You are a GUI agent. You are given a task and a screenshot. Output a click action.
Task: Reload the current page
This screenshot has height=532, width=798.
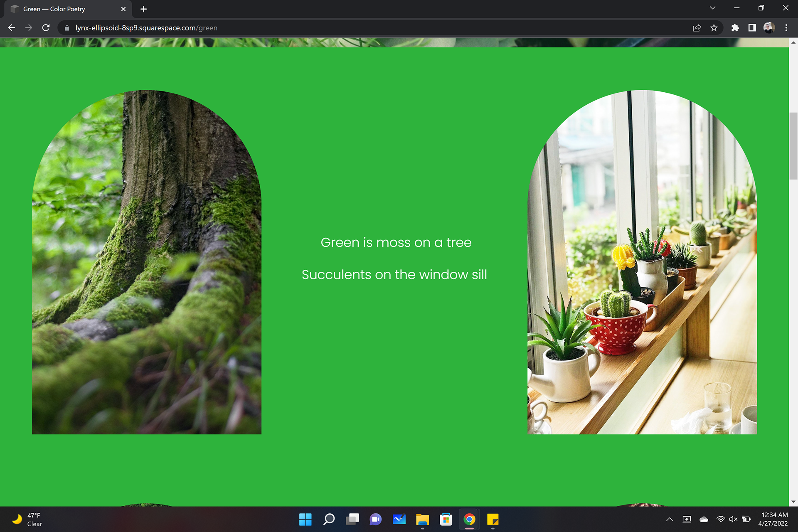(x=46, y=28)
